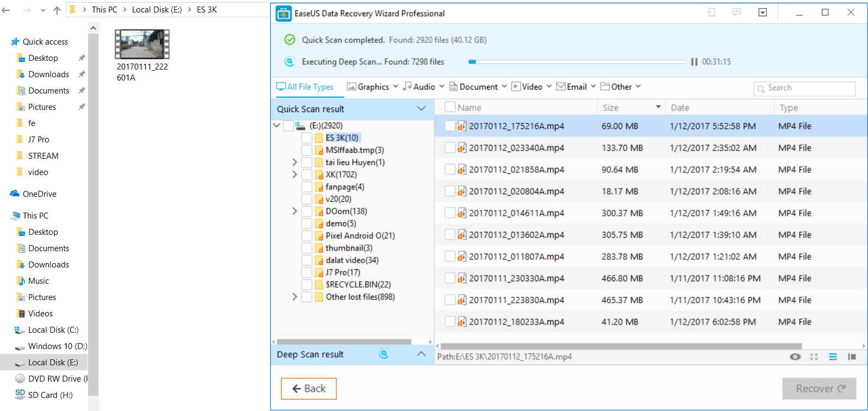Click the Deep Scan result search icon
This screenshot has width=868, height=411.
pyautogui.click(x=384, y=354)
